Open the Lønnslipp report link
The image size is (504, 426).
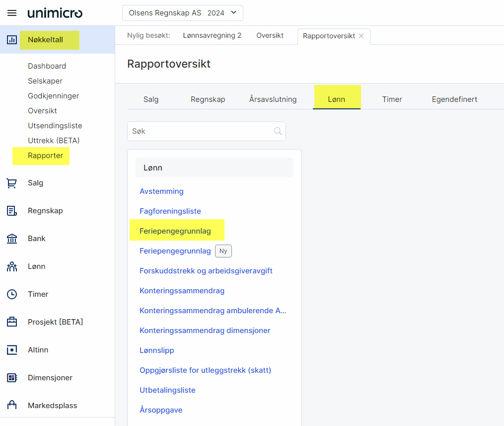click(157, 350)
